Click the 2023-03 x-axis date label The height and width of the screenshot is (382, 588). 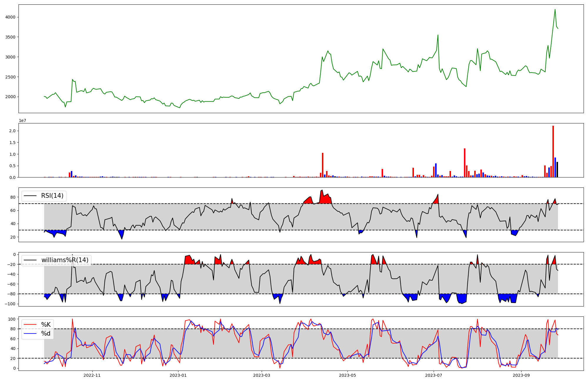click(x=261, y=375)
